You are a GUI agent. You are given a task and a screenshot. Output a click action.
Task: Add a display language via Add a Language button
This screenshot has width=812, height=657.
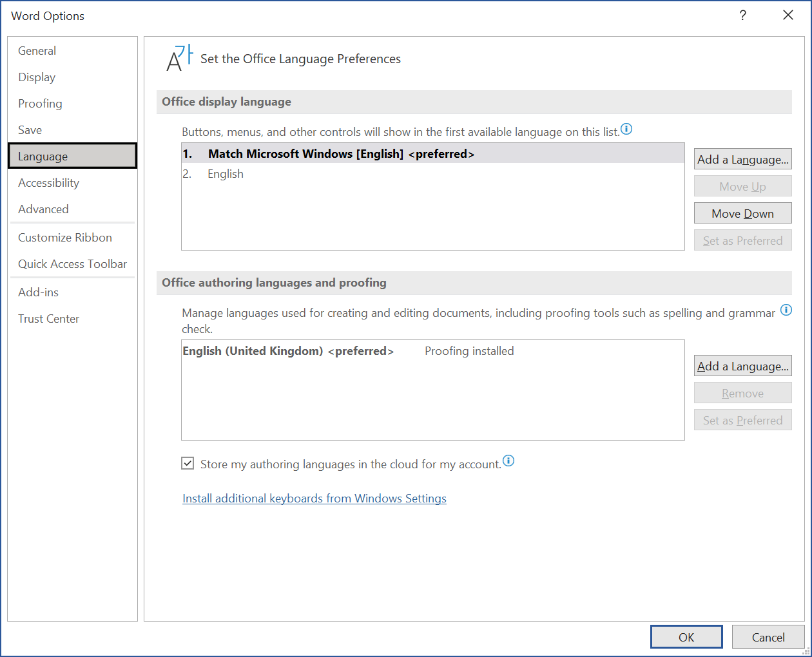(743, 159)
